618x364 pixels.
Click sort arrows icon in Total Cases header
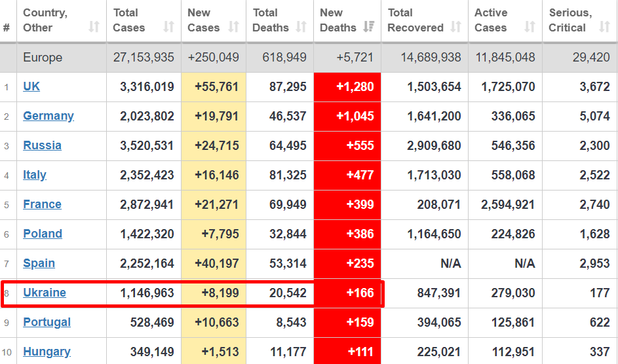click(x=168, y=27)
